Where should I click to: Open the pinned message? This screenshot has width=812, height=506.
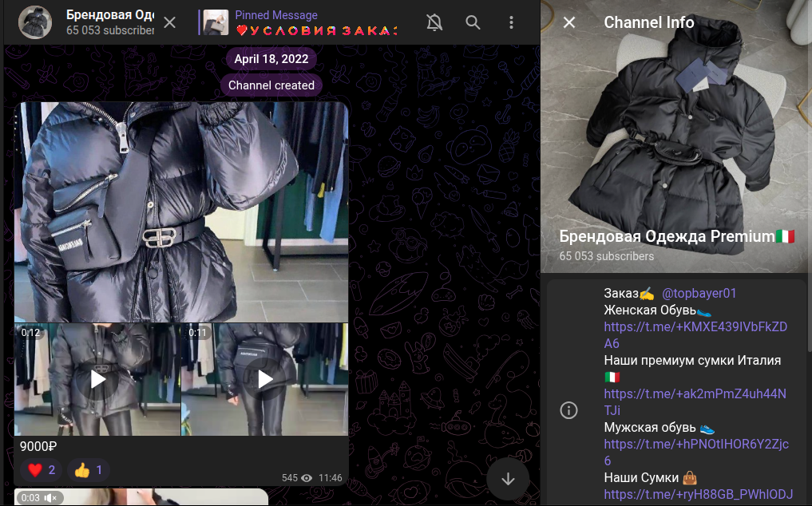[303, 22]
